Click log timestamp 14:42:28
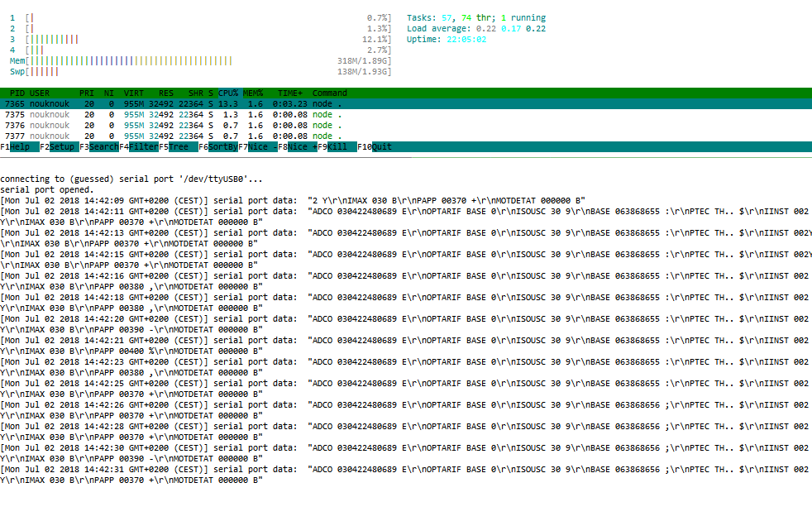The width and height of the screenshot is (812, 521). [104, 426]
